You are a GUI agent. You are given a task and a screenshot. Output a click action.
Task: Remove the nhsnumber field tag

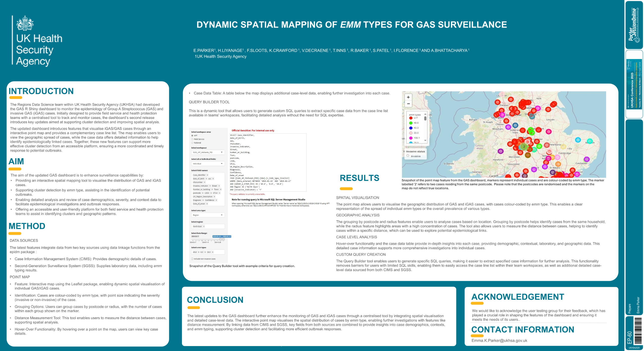coord(205,182)
